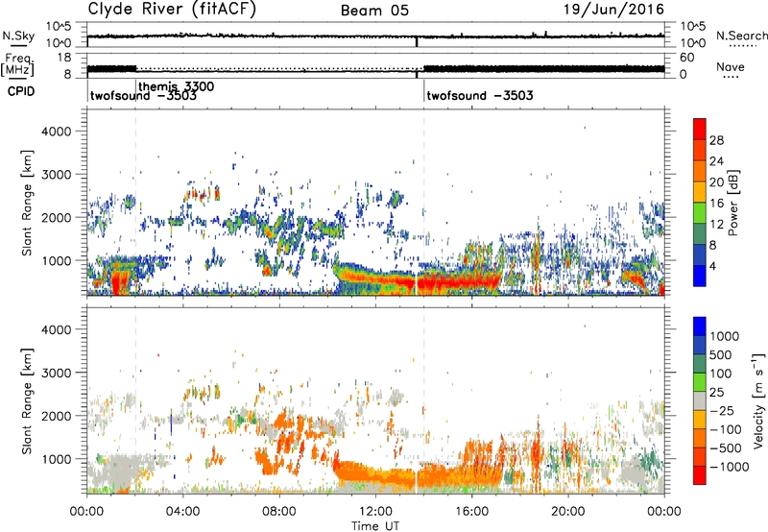Image resolution: width=768 pixels, height=532 pixels.
Task: Click the 'N.Sky' axis label
Action: (x=18, y=36)
